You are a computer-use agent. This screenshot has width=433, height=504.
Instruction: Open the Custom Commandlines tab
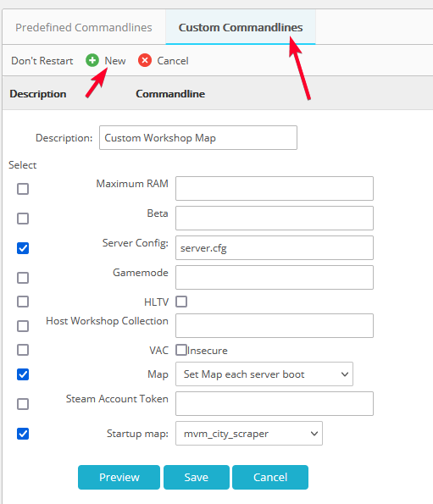(x=241, y=27)
